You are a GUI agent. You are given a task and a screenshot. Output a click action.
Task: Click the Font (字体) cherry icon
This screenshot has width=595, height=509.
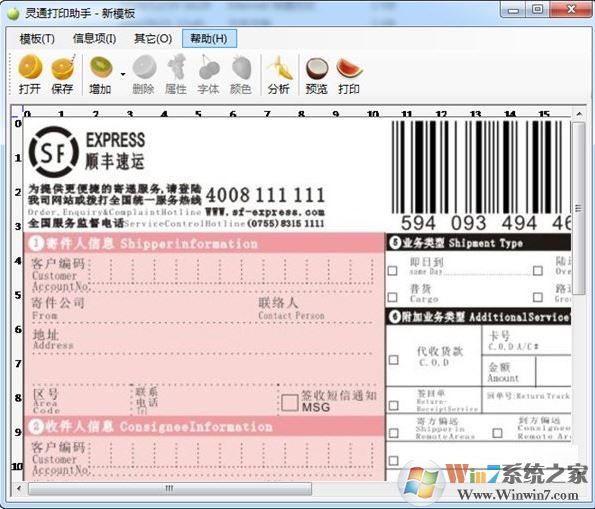tap(209, 74)
